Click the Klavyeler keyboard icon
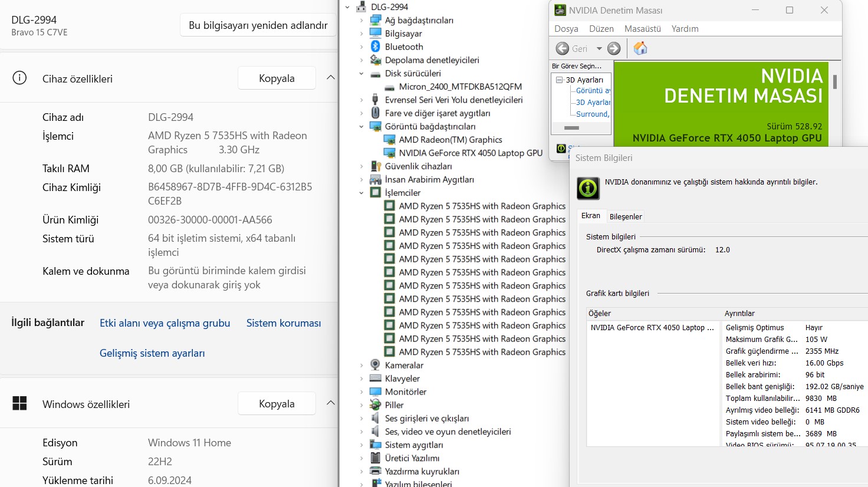The image size is (868, 487). [375, 379]
